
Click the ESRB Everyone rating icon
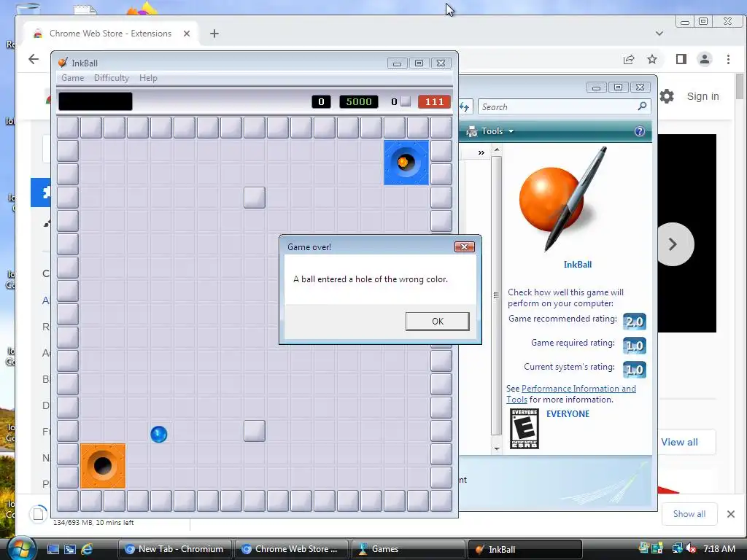point(524,429)
